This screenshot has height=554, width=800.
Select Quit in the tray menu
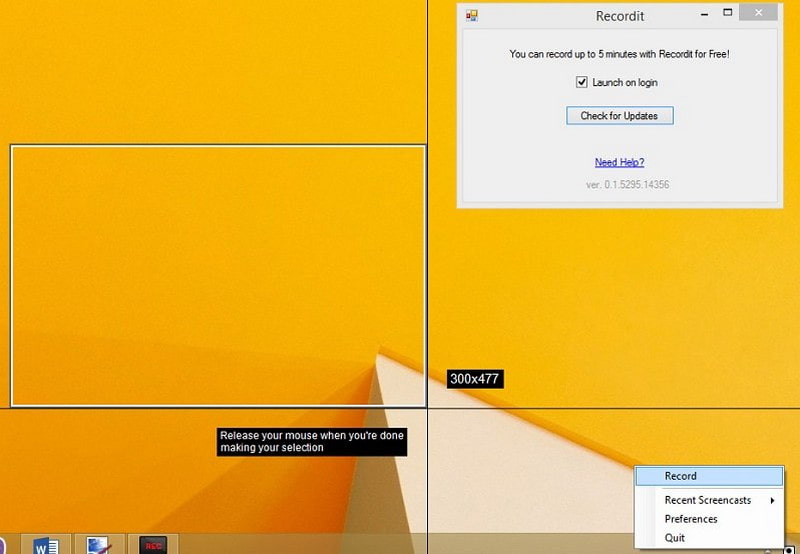(x=709, y=538)
